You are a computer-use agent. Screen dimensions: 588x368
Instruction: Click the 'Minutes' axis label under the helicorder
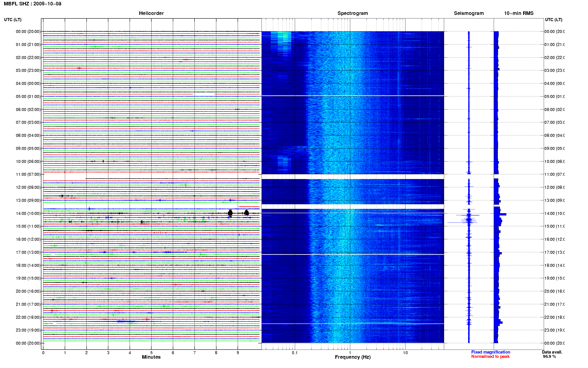(x=151, y=357)
